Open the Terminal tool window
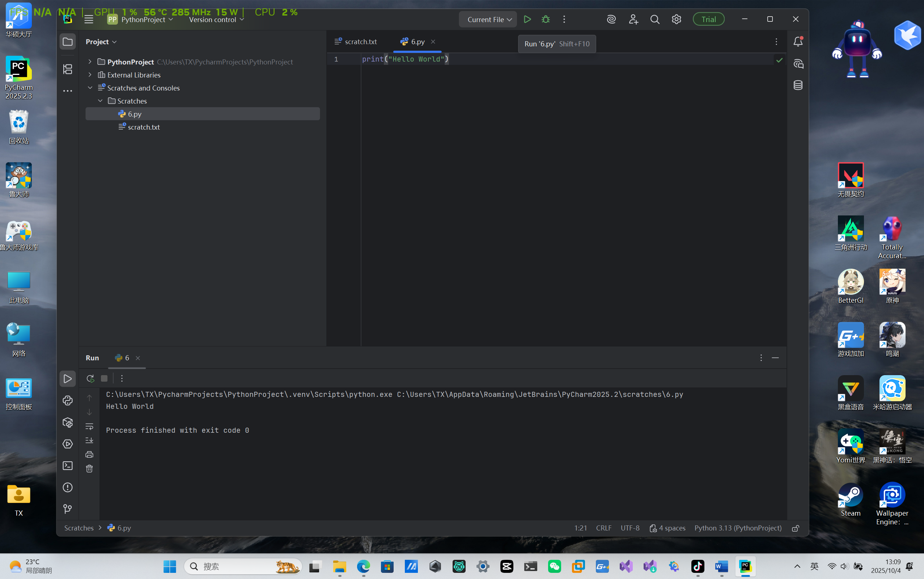The image size is (924, 579). click(x=67, y=466)
